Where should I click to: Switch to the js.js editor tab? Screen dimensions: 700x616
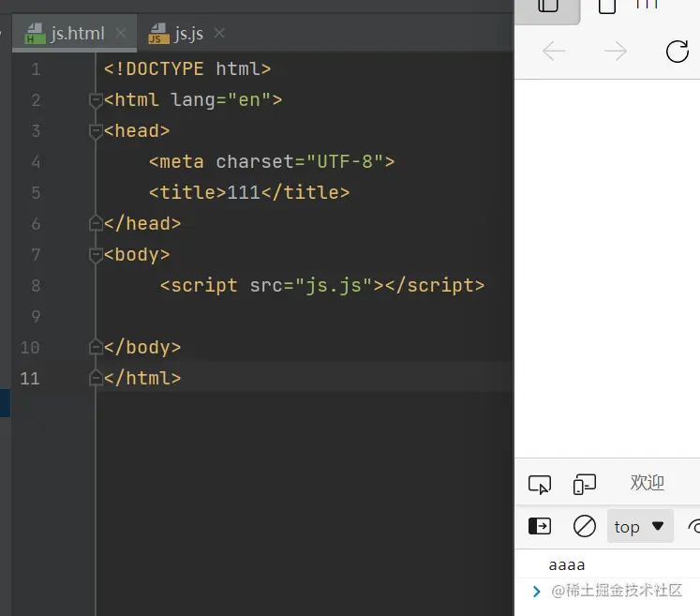pyautogui.click(x=187, y=34)
